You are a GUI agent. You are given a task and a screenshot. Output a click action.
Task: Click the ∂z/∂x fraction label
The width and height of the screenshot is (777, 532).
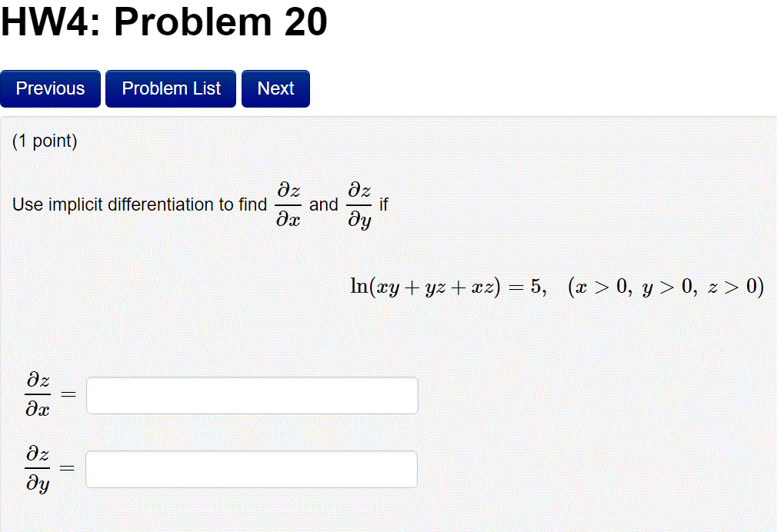37,394
